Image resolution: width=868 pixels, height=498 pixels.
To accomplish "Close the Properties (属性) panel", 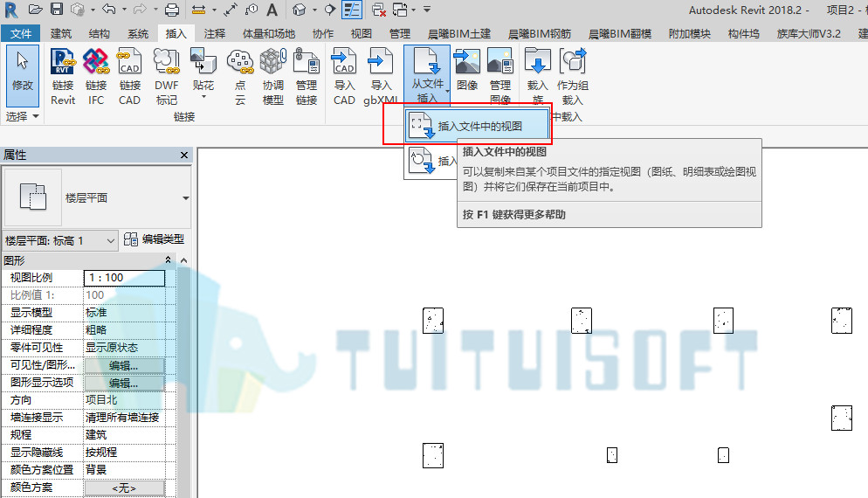I will click(x=184, y=156).
